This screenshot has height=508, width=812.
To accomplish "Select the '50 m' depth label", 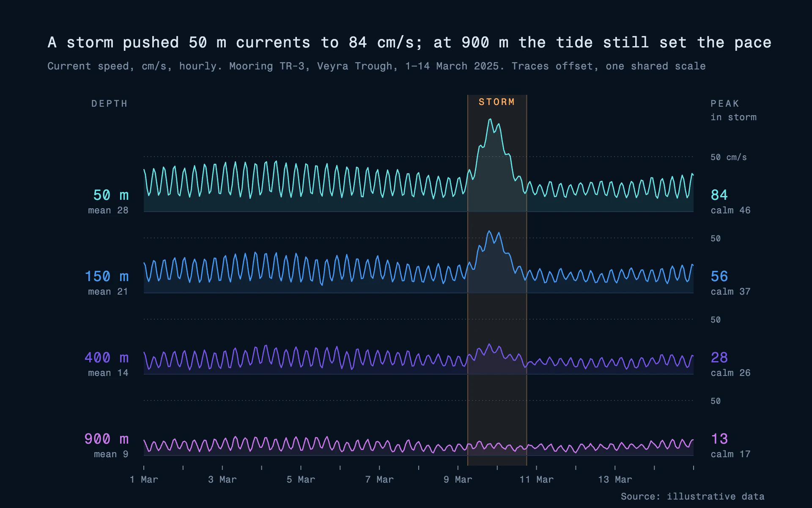I will tap(111, 195).
